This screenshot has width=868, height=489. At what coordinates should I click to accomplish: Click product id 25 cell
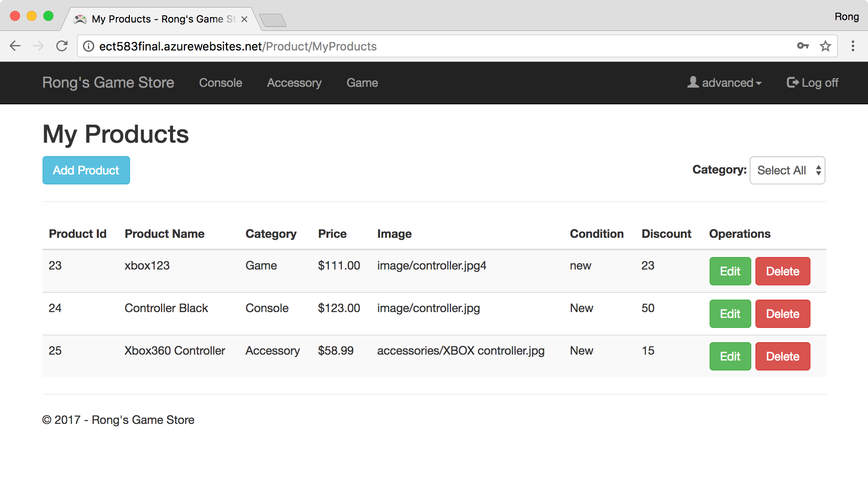coord(55,350)
